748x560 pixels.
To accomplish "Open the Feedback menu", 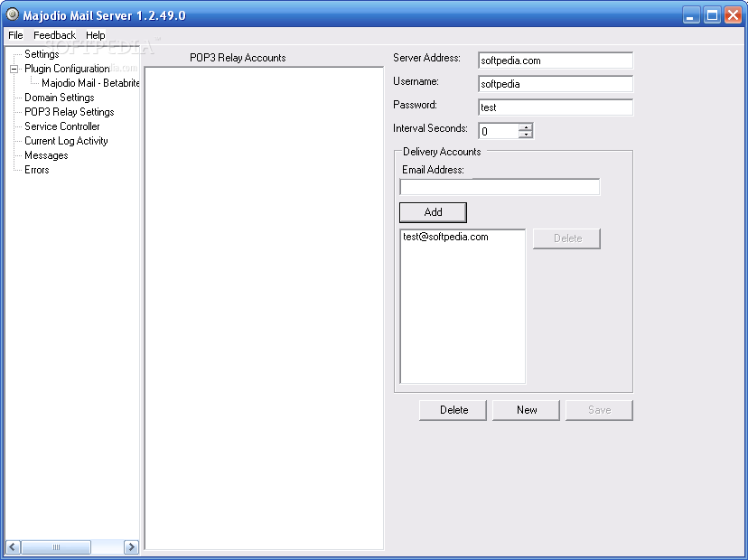I will point(54,35).
